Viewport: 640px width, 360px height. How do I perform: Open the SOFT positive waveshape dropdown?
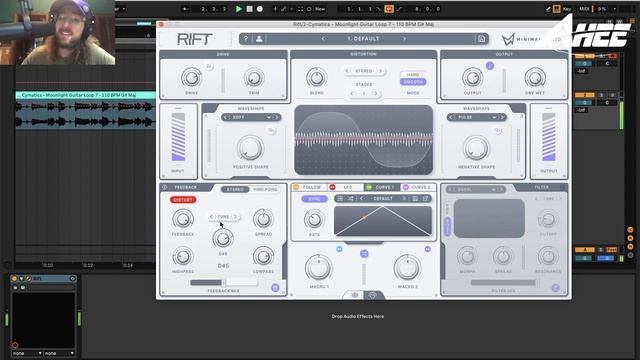point(250,118)
